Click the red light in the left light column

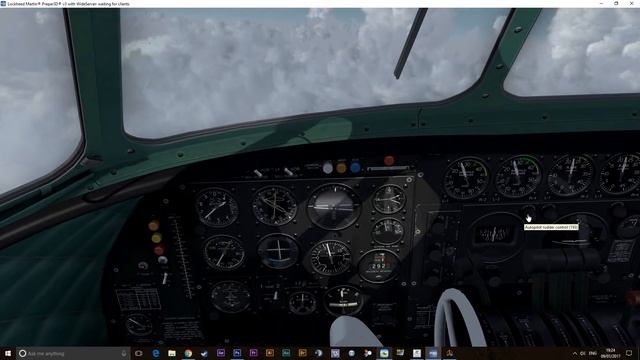(x=159, y=250)
